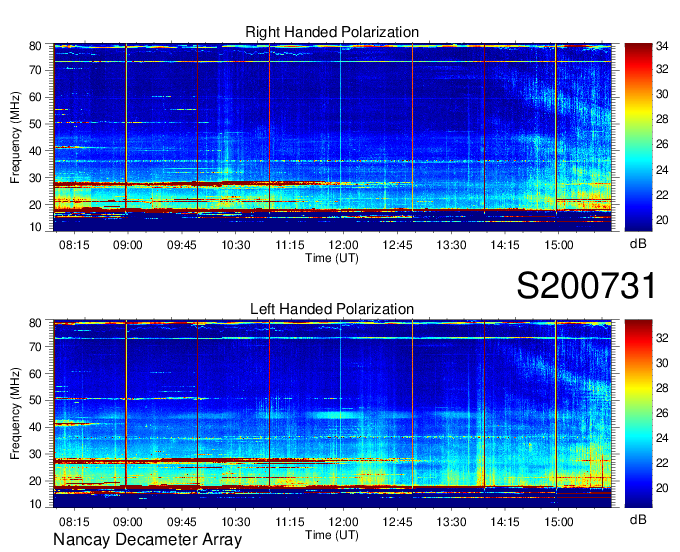
Task: Click the 70 MHz tick of Right Handed plot
Action: tap(35, 70)
